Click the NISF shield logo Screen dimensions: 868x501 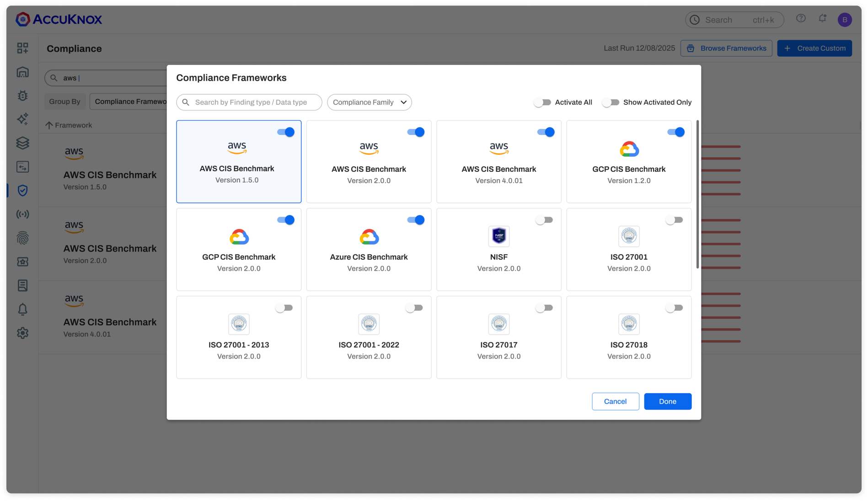point(498,236)
